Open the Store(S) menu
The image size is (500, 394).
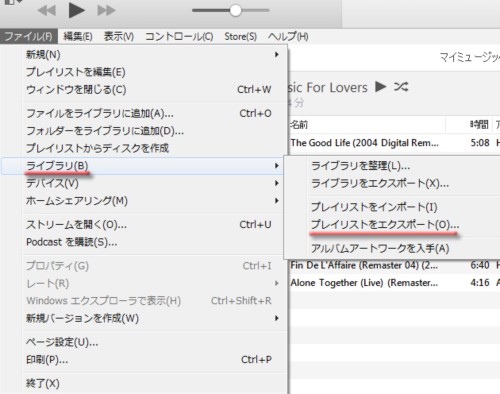coord(240,36)
